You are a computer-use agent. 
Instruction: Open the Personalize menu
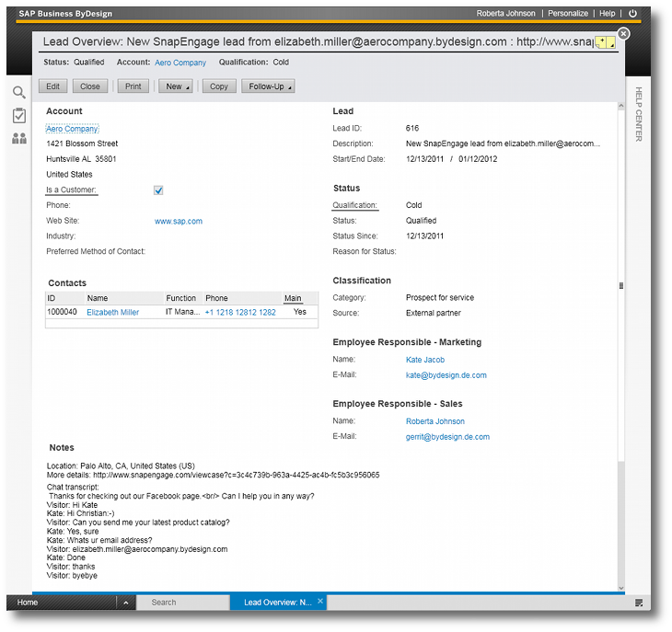pyautogui.click(x=568, y=13)
